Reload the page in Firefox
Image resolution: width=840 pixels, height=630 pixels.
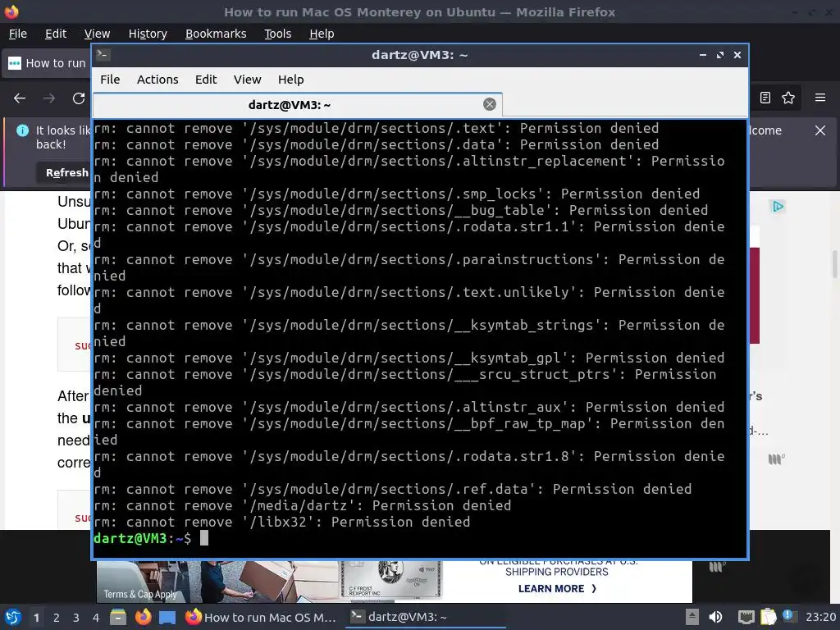[x=79, y=98]
